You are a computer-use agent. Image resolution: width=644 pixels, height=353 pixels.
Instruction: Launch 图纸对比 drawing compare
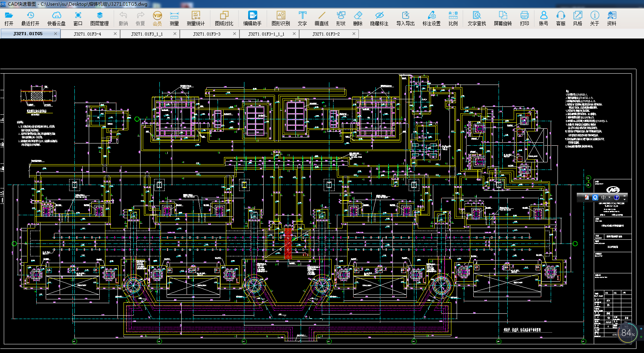(x=224, y=18)
